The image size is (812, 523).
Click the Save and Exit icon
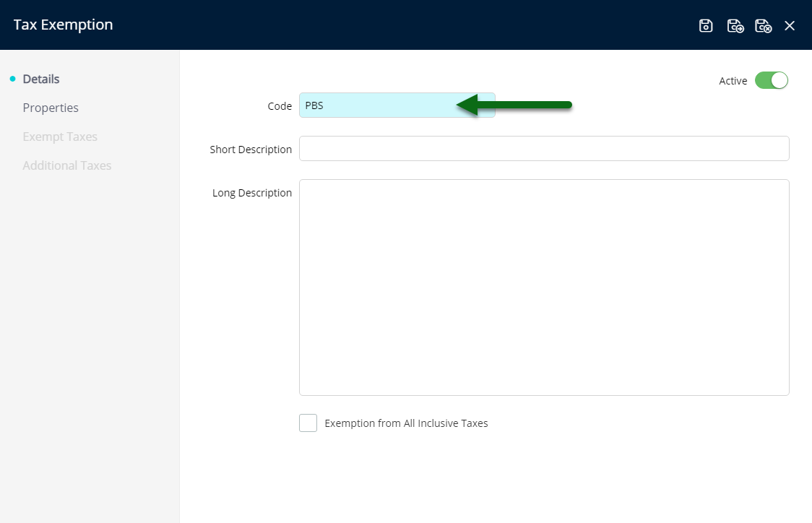click(764, 25)
